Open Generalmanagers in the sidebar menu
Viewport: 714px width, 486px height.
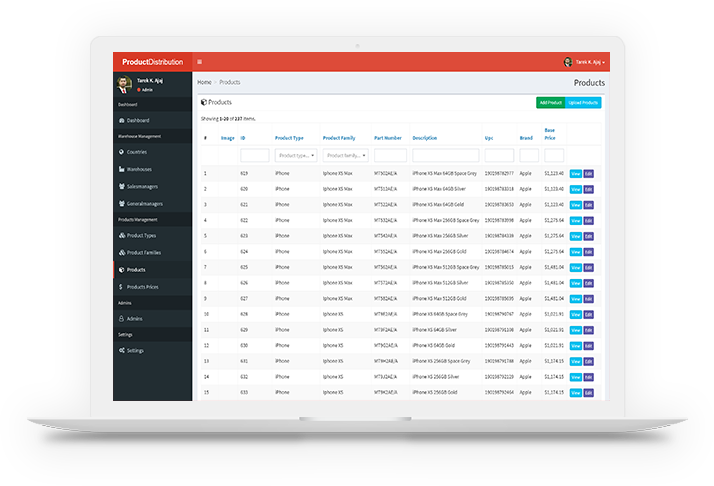tap(145, 203)
